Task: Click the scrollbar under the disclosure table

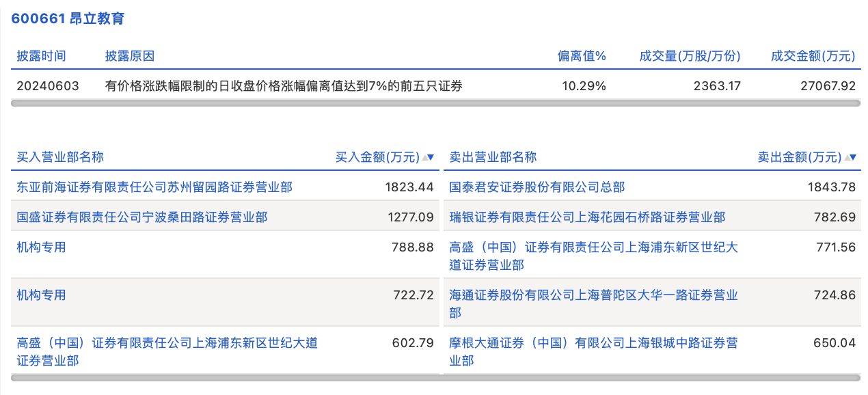Action: pos(435,103)
